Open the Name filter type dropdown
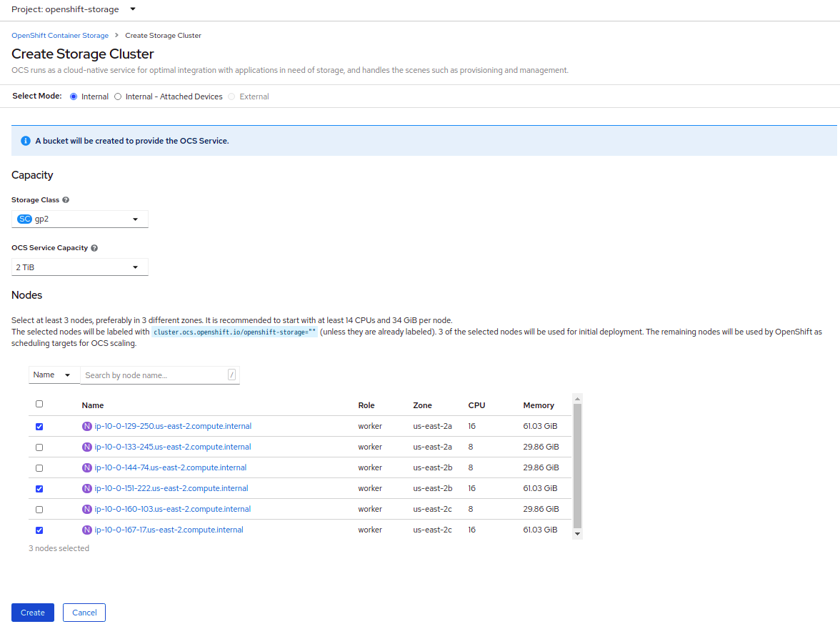This screenshot has width=840, height=629. pyautogui.click(x=54, y=375)
